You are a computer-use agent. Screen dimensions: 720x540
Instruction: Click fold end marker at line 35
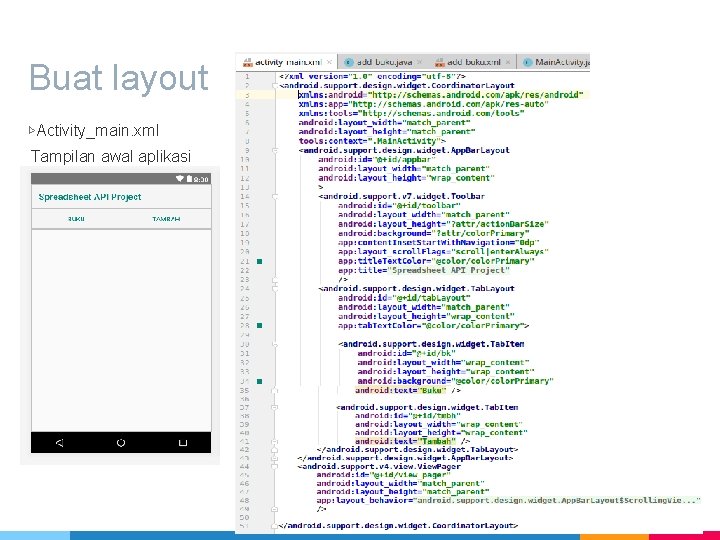pyautogui.click(x=275, y=391)
